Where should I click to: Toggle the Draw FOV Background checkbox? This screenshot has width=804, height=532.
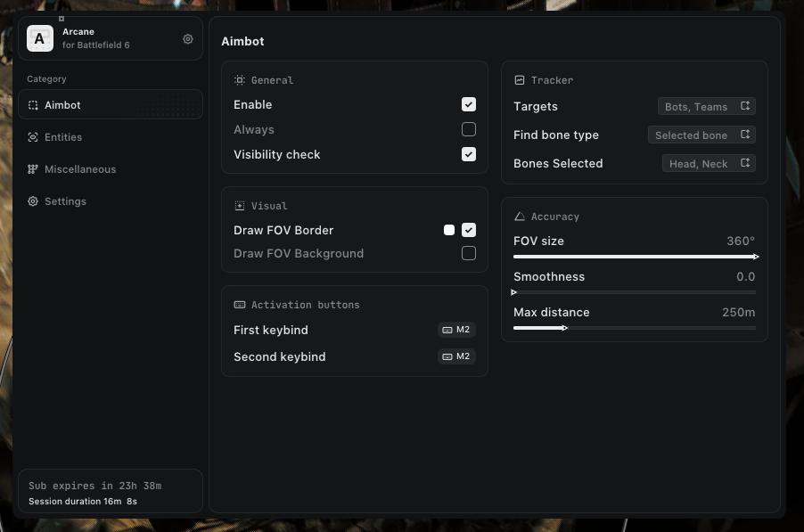pyautogui.click(x=469, y=253)
